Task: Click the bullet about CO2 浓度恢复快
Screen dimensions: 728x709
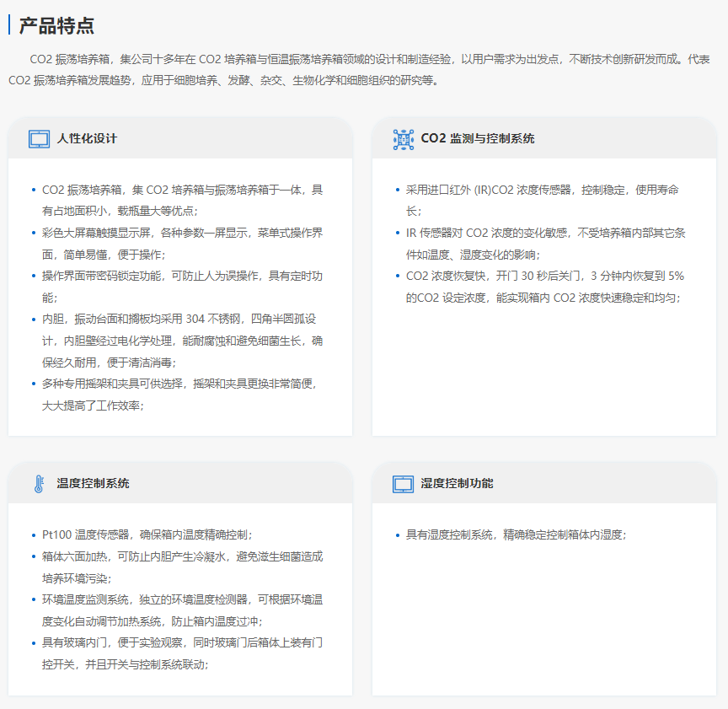Action: [544, 286]
